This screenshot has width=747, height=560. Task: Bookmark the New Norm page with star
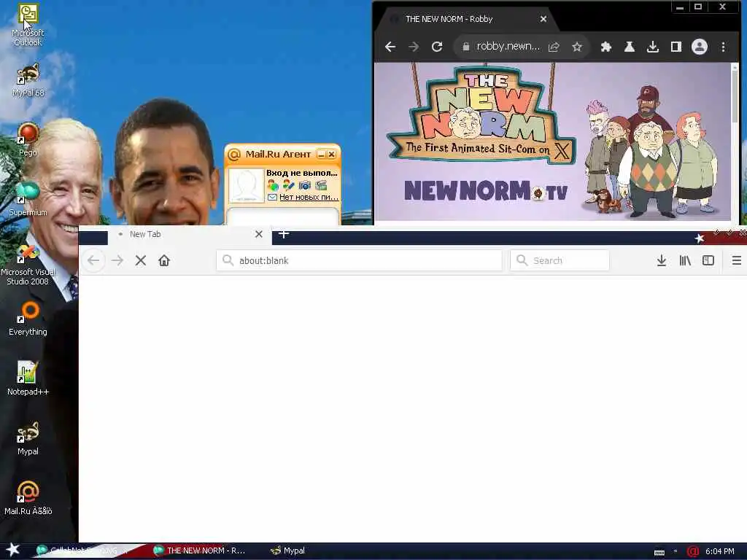[577, 47]
